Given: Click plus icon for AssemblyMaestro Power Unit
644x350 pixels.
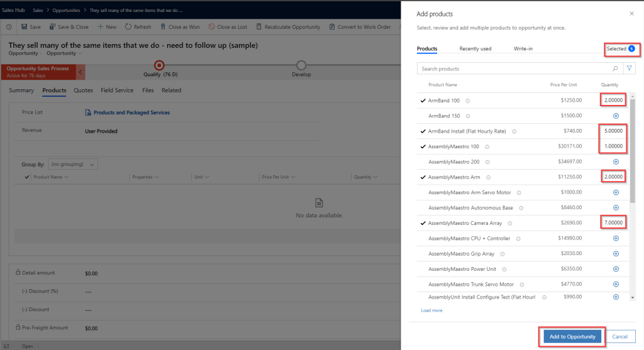Looking at the screenshot, I should pos(616,269).
